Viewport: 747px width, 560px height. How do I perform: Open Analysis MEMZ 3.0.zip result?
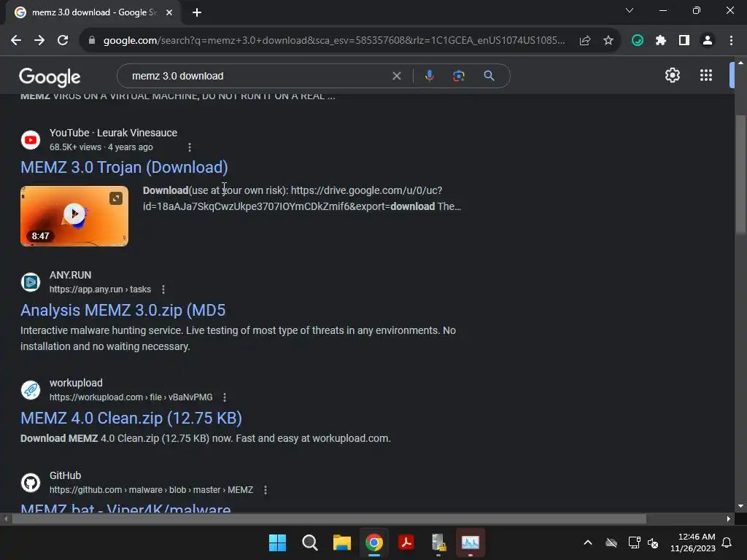tap(123, 310)
